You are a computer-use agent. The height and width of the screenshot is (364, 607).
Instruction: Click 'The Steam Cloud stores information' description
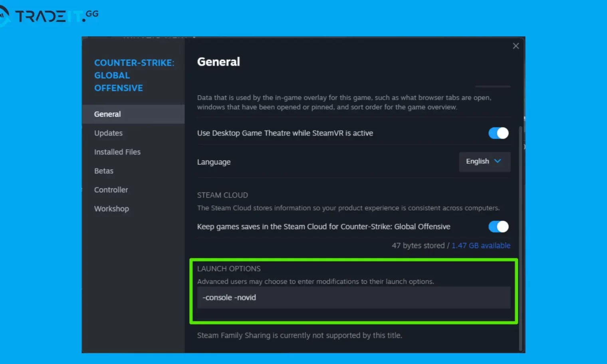348,208
